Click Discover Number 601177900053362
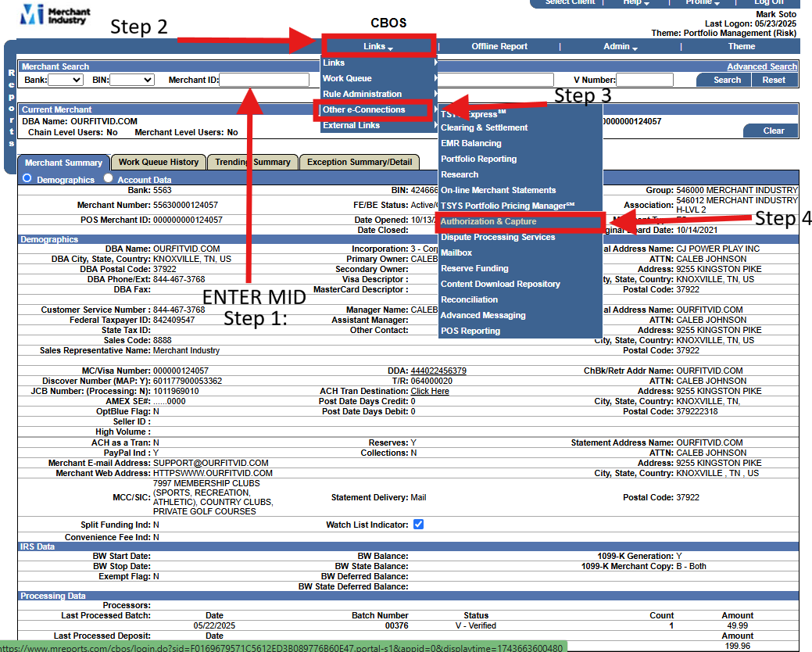Image resolution: width=812 pixels, height=652 pixels. pos(188,382)
